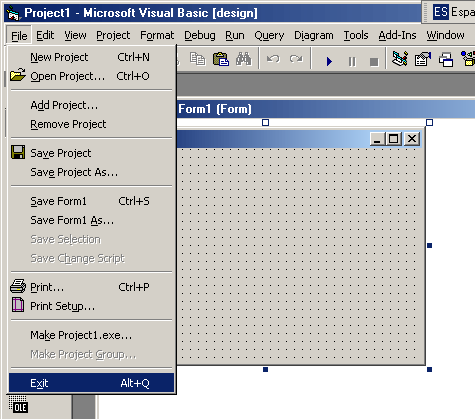Viewport: 475px width, 419px height.
Task: Click the Paste clipboard toolbar icon
Action: (x=221, y=59)
